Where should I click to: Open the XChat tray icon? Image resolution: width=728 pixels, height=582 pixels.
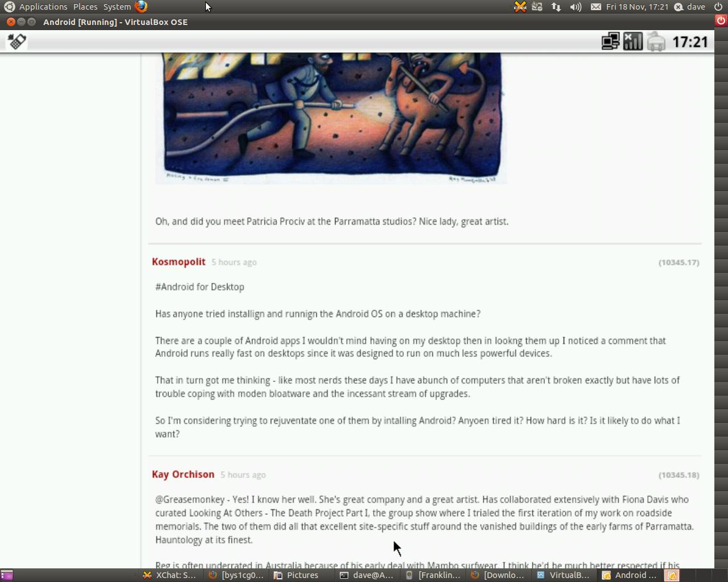pos(520,7)
